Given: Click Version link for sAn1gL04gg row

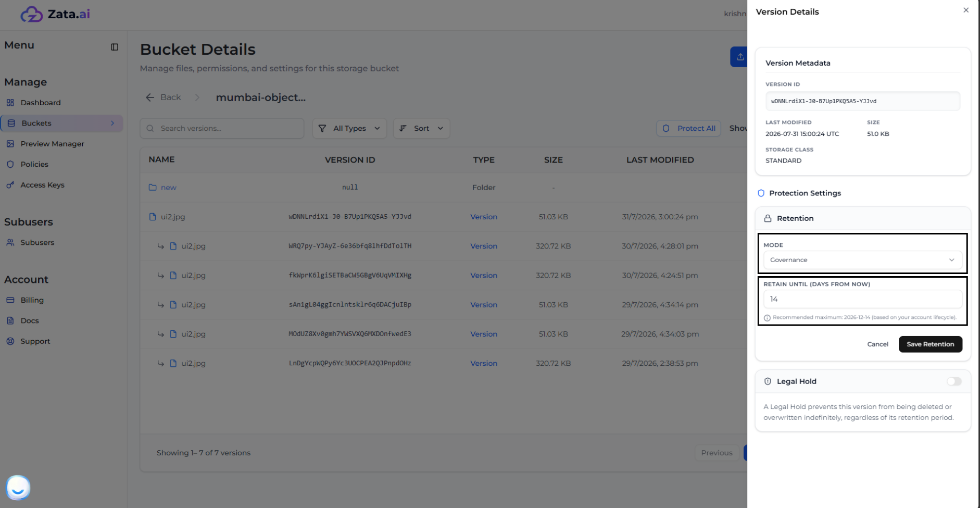Looking at the screenshot, I should [x=484, y=305].
